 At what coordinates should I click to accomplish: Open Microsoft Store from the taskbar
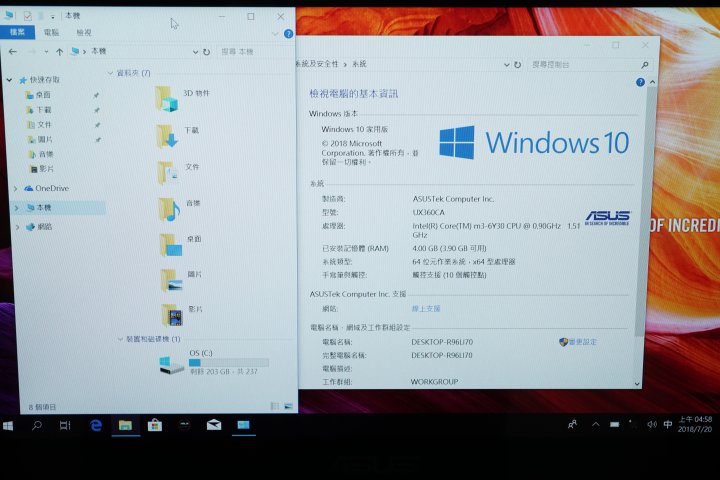coord(155,426)
